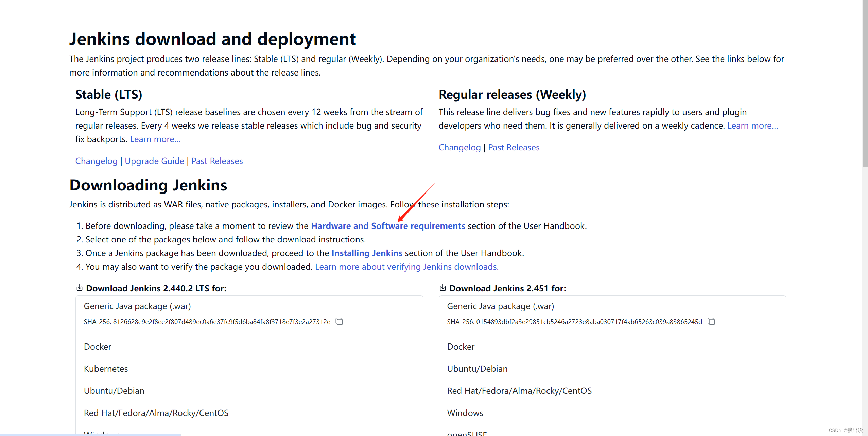Viewport: 868px width, 436px height.
Task: Expand the Docker option under the LTS downloads
Action: coord(97,347)
